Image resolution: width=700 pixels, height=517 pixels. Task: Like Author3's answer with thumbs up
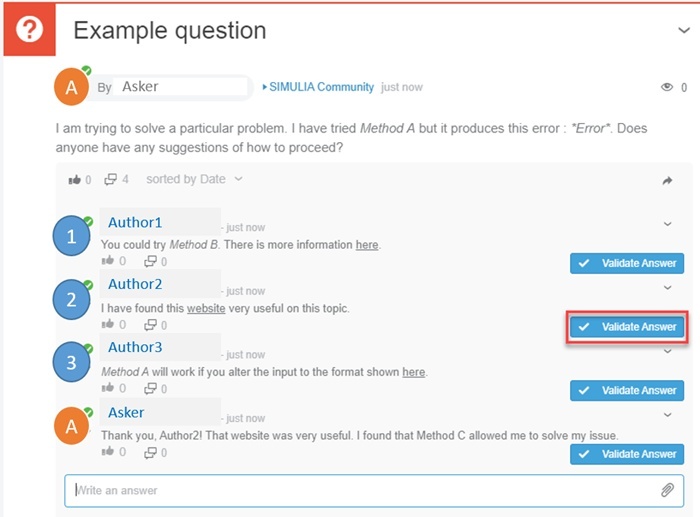[107, 388]
